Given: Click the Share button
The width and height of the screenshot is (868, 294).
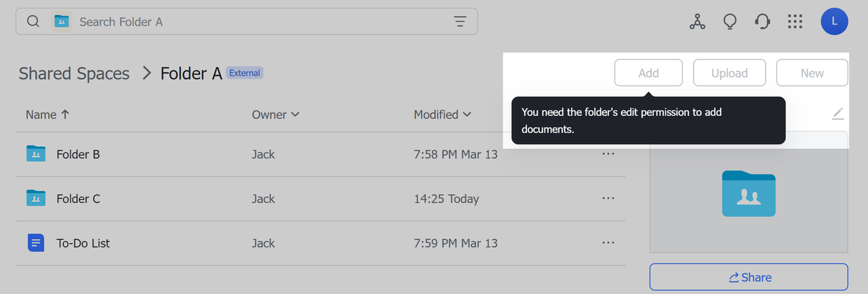Looking at the screenshot, I should tap(749, 277).
